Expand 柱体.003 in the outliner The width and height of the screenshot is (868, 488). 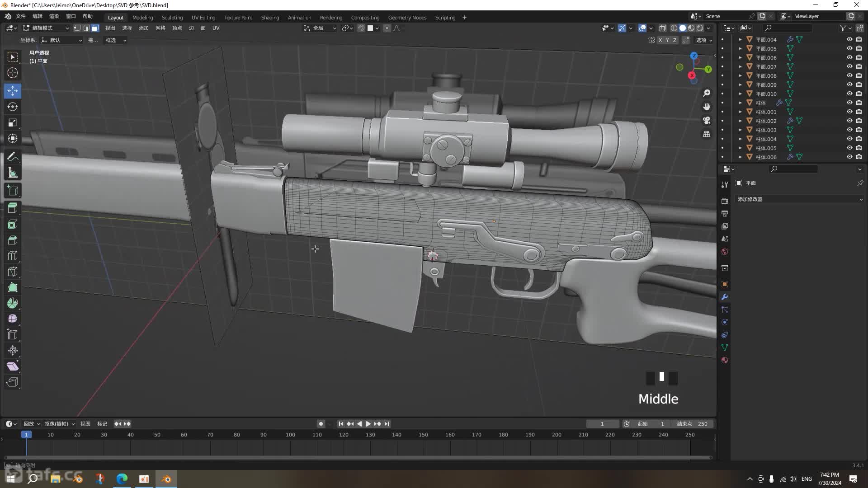[740, 130]
